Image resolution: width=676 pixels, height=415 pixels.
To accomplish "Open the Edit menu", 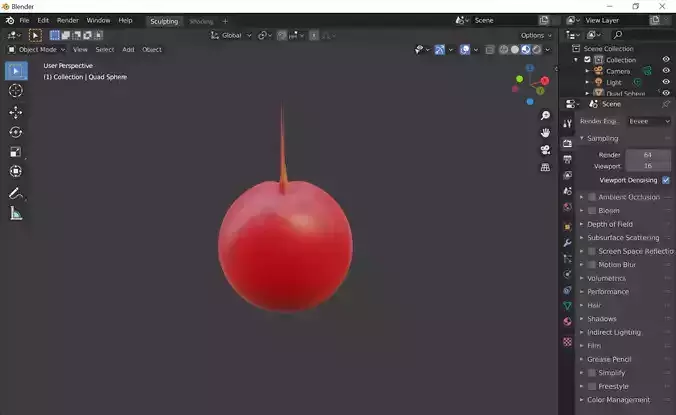I will point(43,20).
